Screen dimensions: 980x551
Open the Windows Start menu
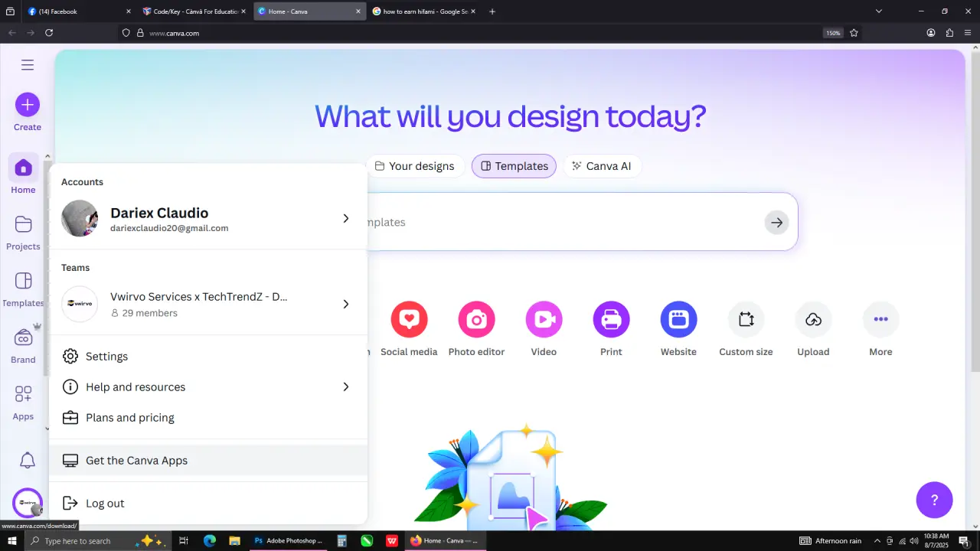(11, 541)
